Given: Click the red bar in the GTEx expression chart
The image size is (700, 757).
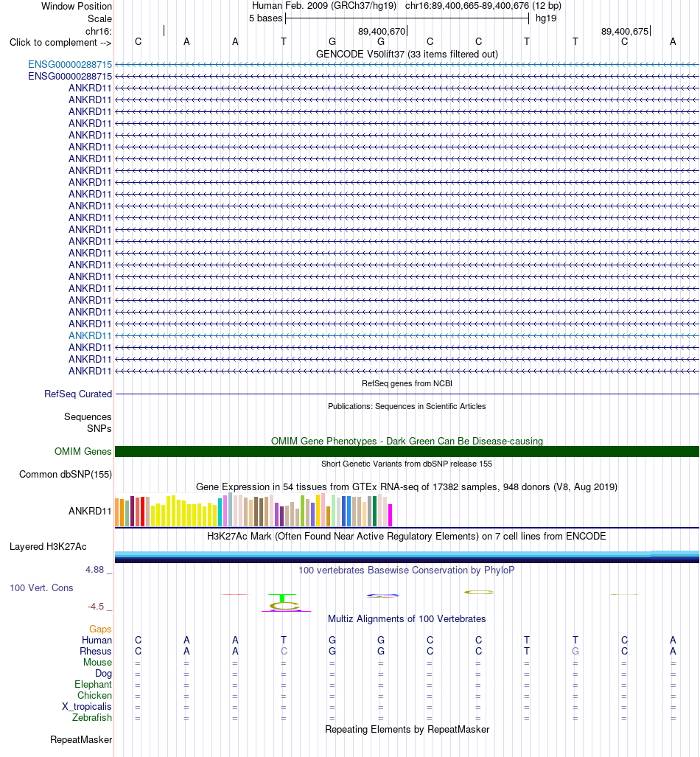Looking at the screenshot, I should pos(142,512).
